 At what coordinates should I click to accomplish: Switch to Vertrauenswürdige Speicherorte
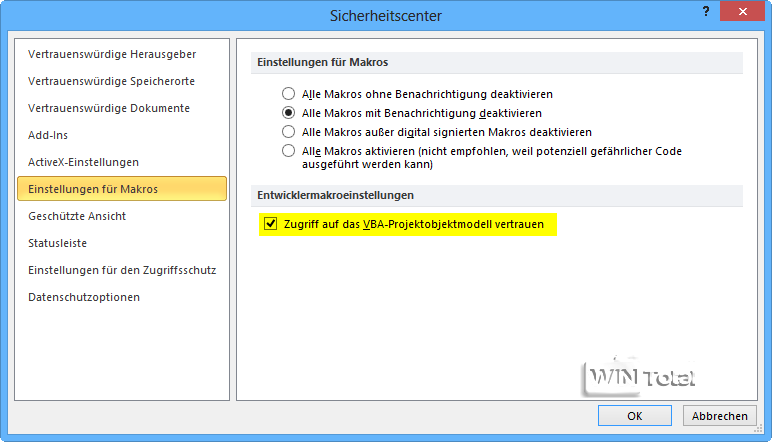click(x=111, y=81)
